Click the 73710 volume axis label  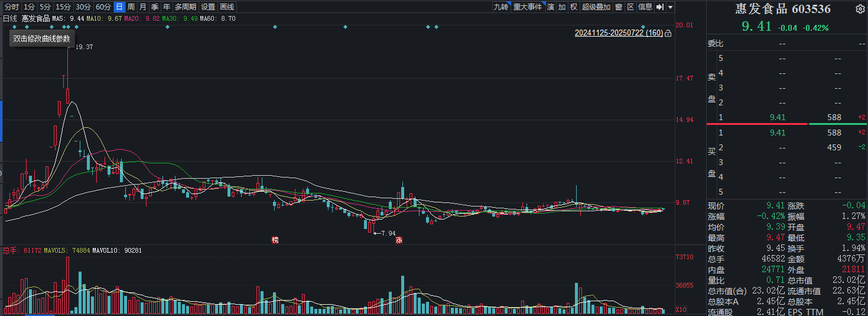[684, 257]
